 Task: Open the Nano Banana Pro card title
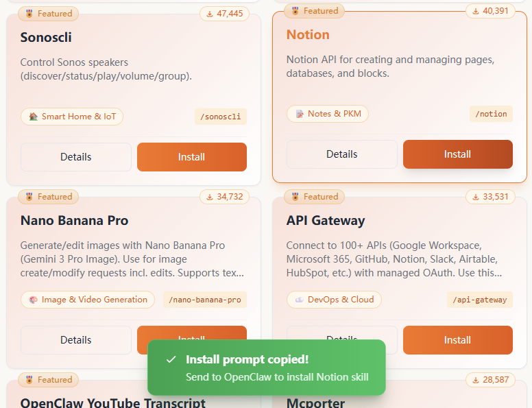(x=74, y=220)
